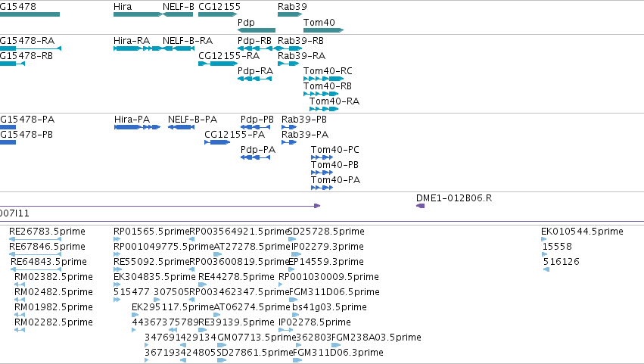Click the Rab39-PA protein label
This screenshot has height=364, width=644.
[x=305, y=135]
